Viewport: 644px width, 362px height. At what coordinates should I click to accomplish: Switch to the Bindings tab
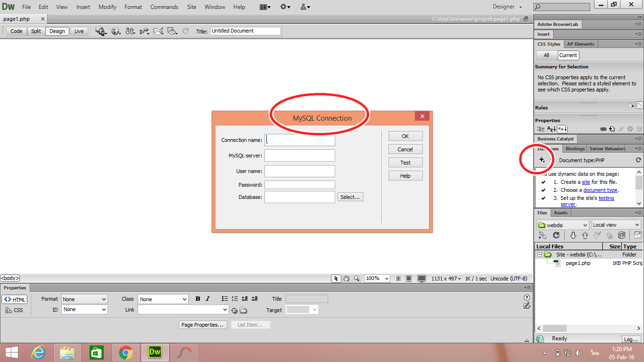tap(575, 148)
